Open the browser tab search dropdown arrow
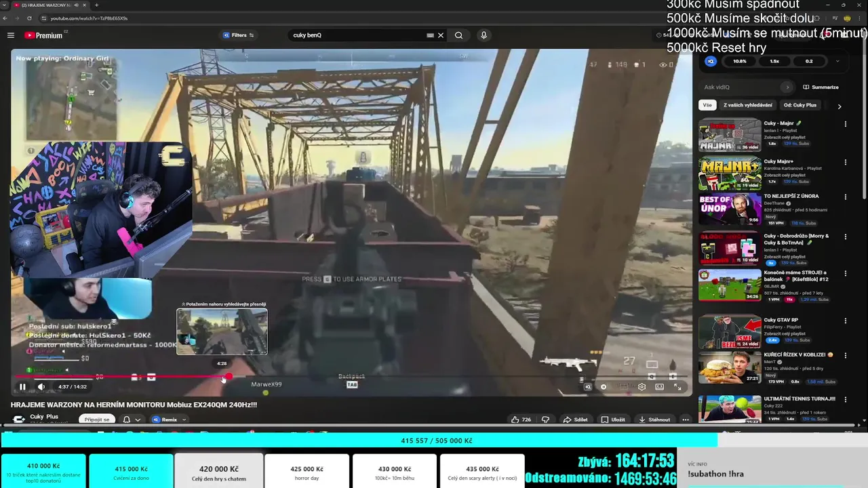 3,5
